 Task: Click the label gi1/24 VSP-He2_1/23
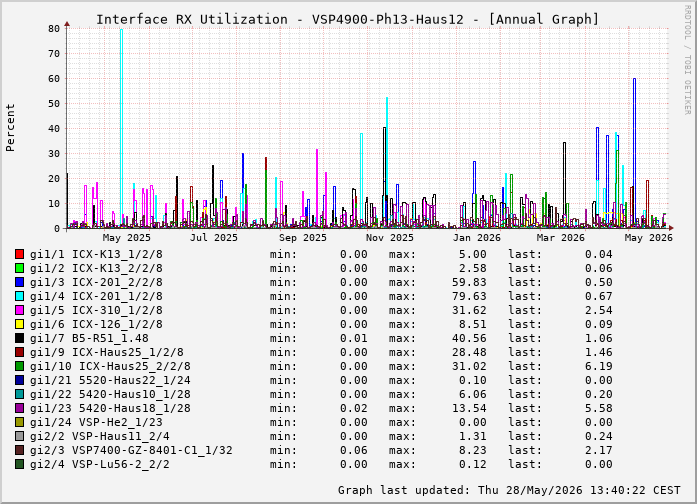[96, 422]
